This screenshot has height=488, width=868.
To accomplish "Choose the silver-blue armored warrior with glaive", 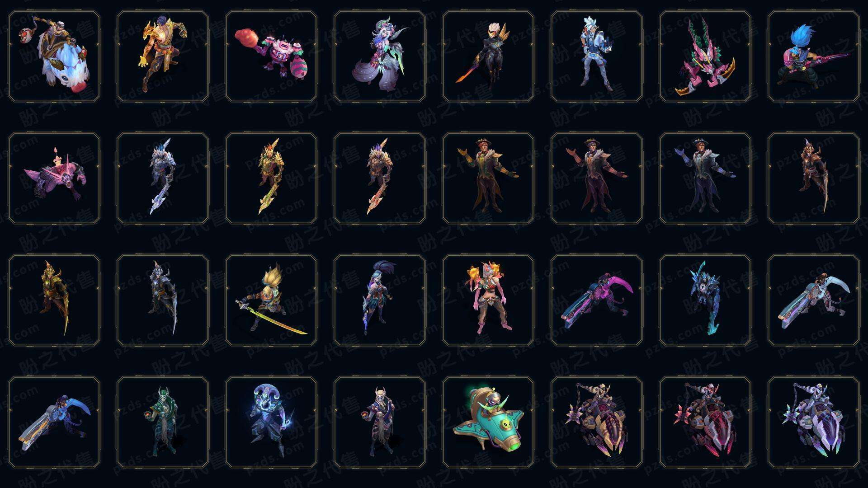I will point(163,178).
